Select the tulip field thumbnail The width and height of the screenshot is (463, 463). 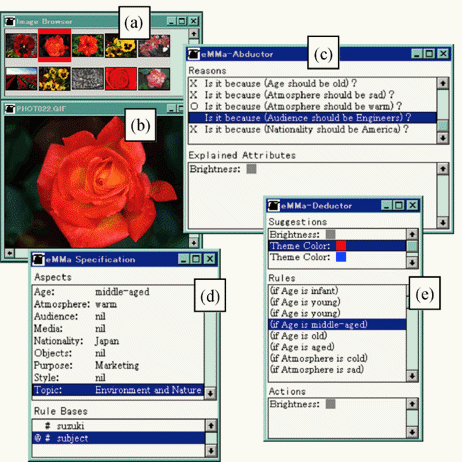tap(21, 79)
